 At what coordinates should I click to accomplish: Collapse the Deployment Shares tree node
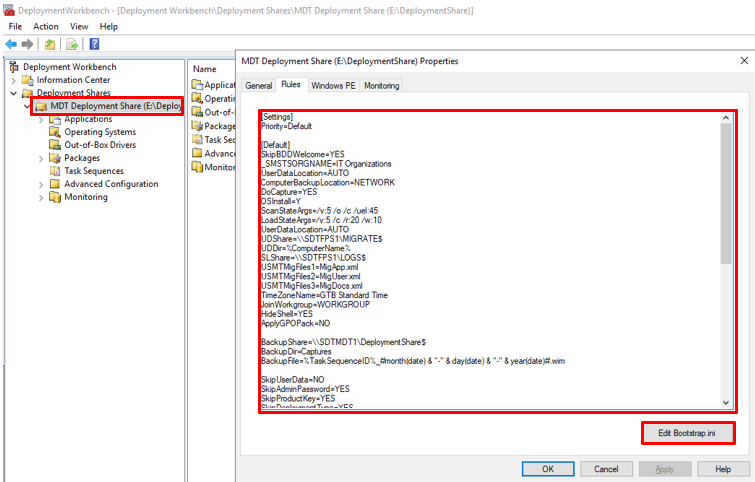(x=13, y=93)
